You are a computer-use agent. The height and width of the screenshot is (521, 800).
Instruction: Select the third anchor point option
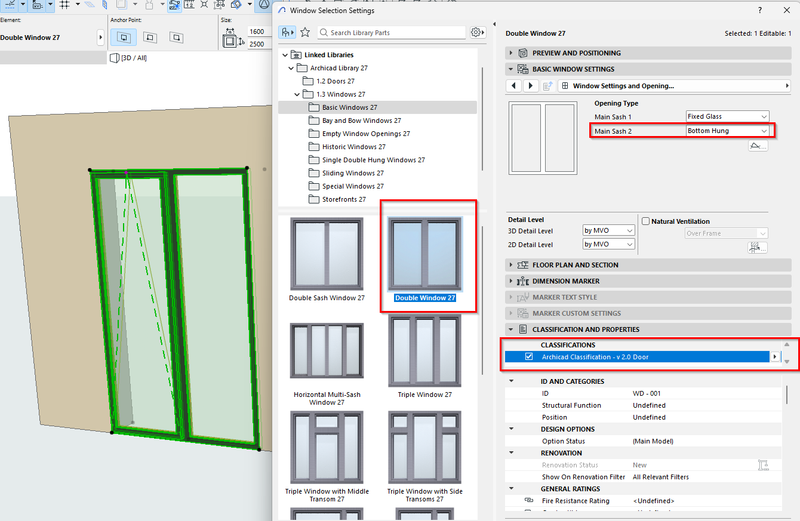tap(177, 37)
